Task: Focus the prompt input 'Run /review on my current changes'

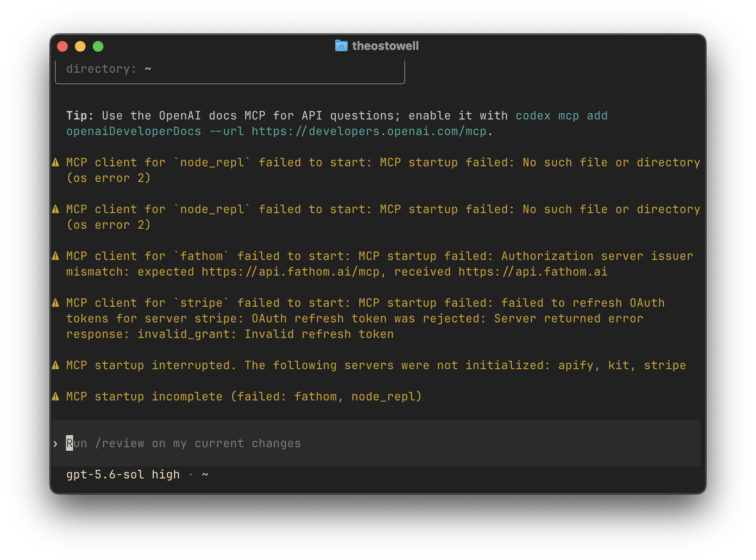Action: [376, 443]
